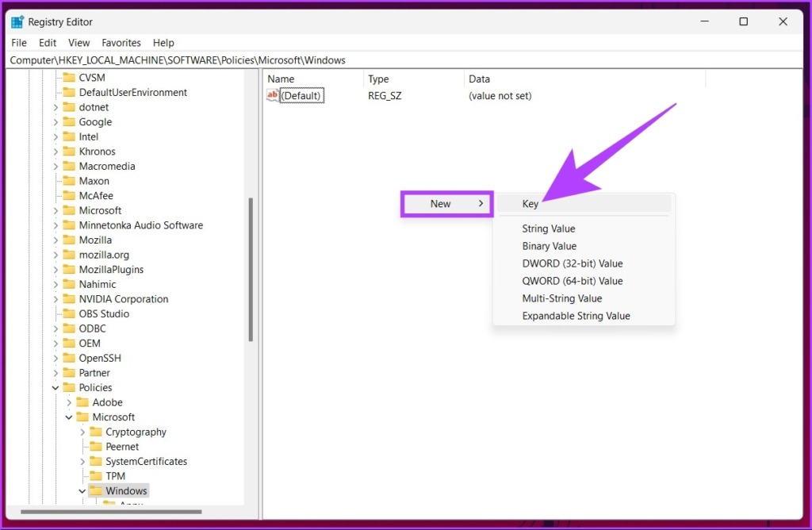Click the tree pane vertical scrollbar

[x=251, y=270]
